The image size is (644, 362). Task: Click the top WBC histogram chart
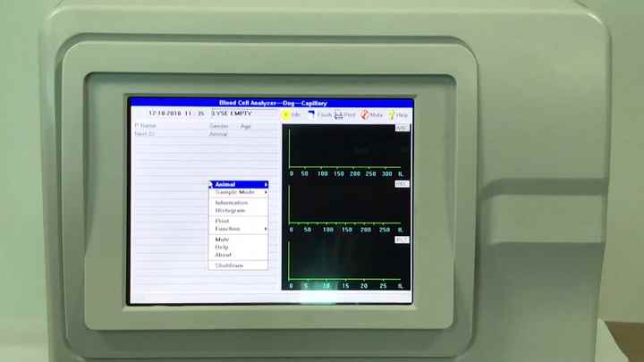pos(346,151)
